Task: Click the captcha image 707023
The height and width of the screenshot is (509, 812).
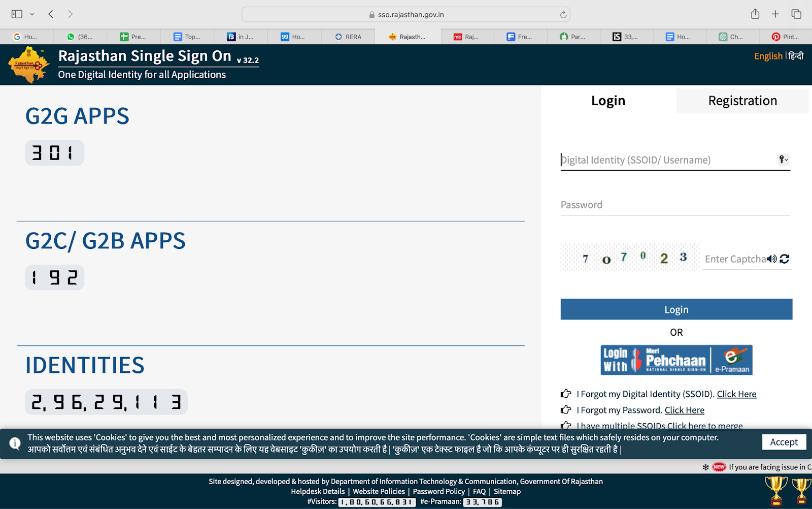Action: (630, 257)
